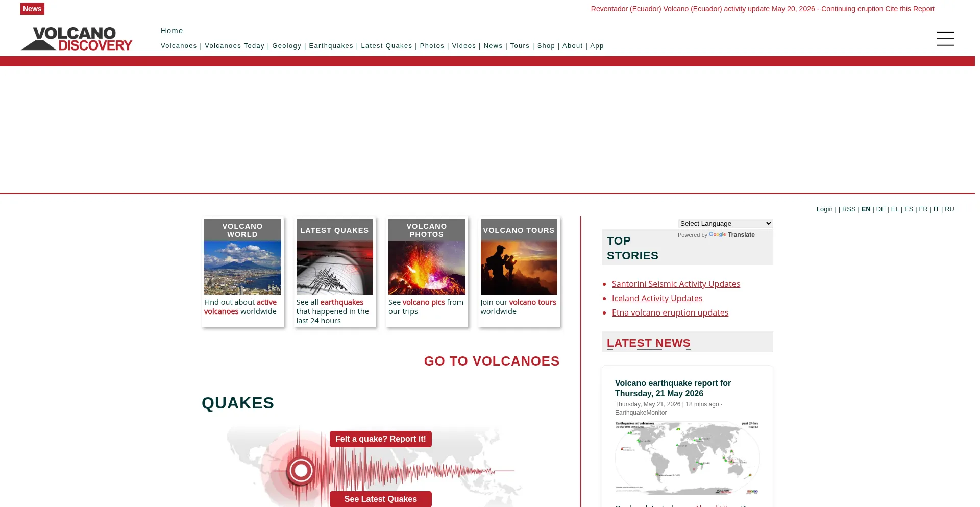This screenshot has width=980, height=507.
Task: Click the Volcano Tours silhouette image
Action: point(519,268)
